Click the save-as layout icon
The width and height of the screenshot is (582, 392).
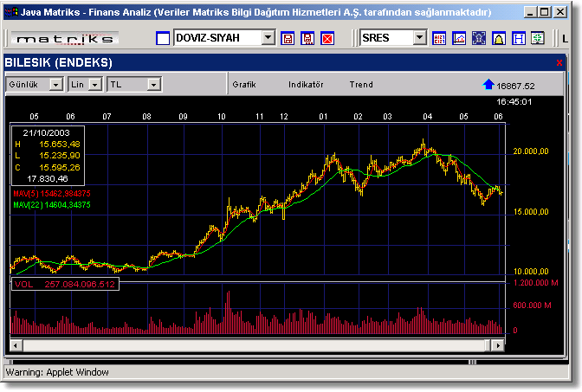coord(307,39)
